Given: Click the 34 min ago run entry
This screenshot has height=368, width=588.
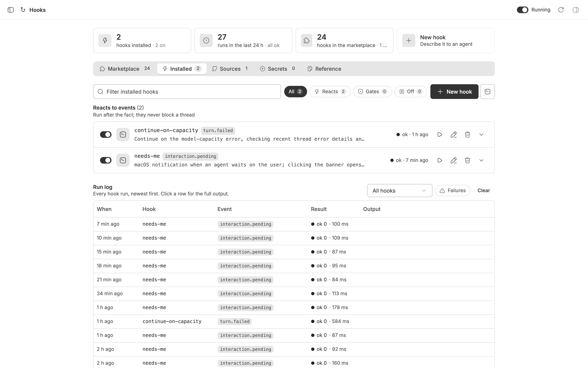Looking at the screenshot, I should tap(294, 294).
